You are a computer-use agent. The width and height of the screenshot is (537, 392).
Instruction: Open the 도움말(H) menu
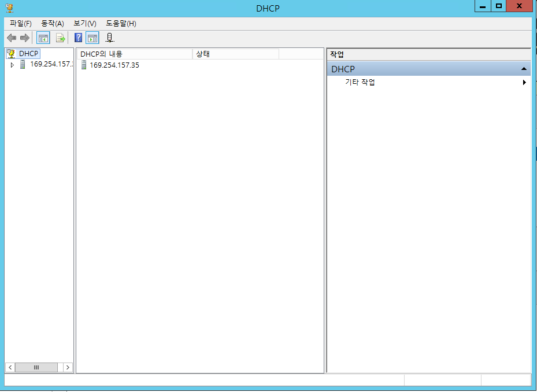121,24
